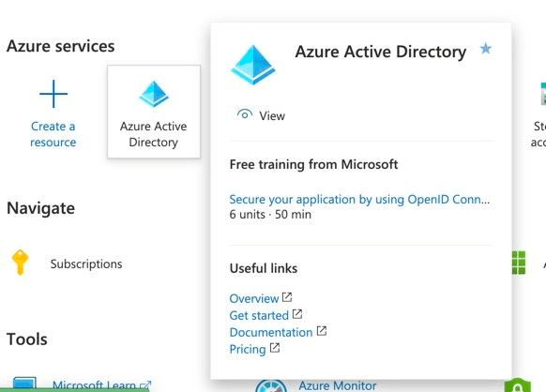Open the Overview useful link
This screenshot has height=392, width=546.
point(254,298)
